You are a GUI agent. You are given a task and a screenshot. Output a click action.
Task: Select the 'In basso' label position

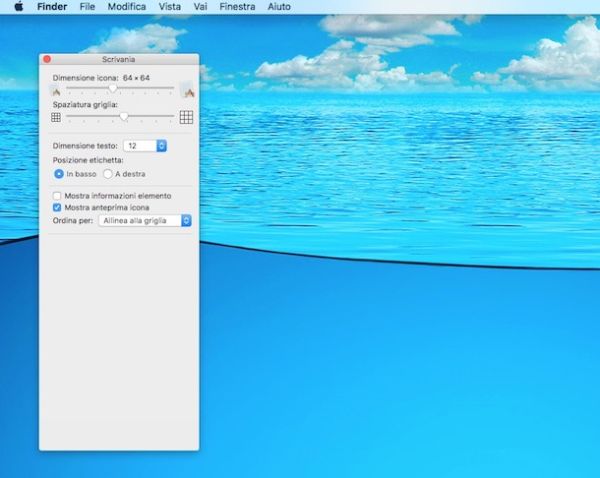tap(59, 174)
